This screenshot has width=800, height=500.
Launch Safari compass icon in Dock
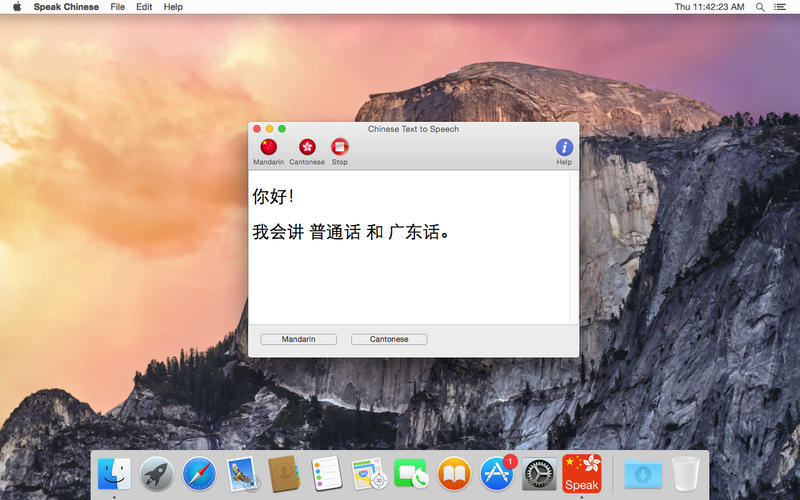(x=199, y=473)
